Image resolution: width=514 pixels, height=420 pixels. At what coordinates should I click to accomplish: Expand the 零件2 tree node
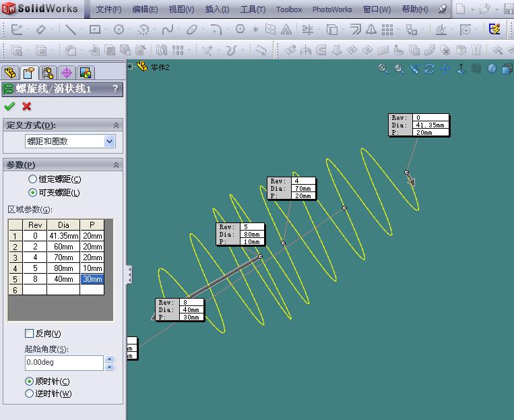pyautogui.click(x=130, y=67)
